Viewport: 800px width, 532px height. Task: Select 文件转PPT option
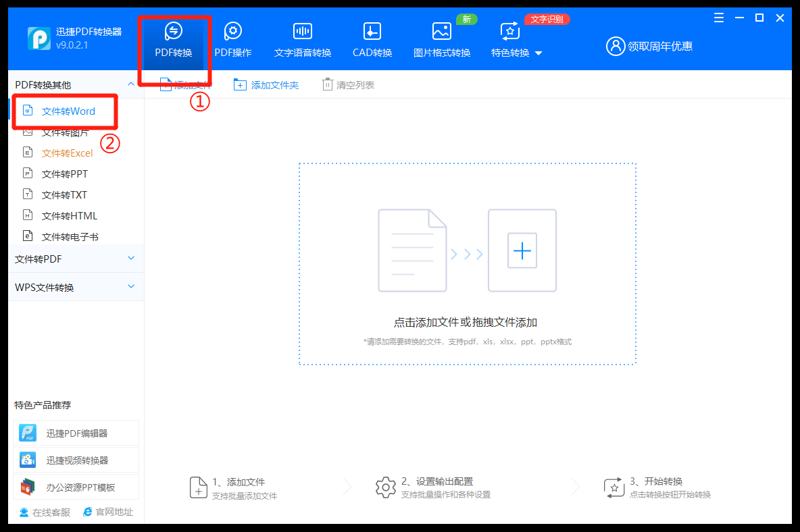click(64, 174)
